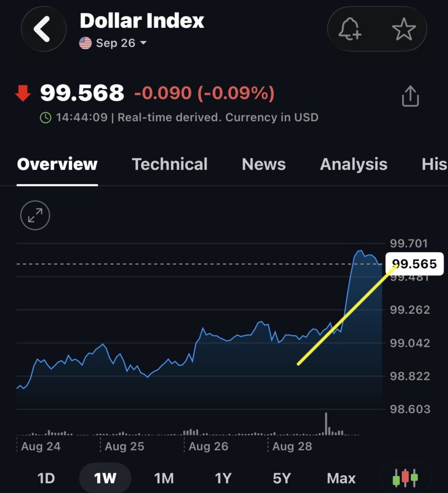Tap the tall volume bar on Aug 28
The width and height of the screenshot is (448, 493).
click(x=326, y=424)
